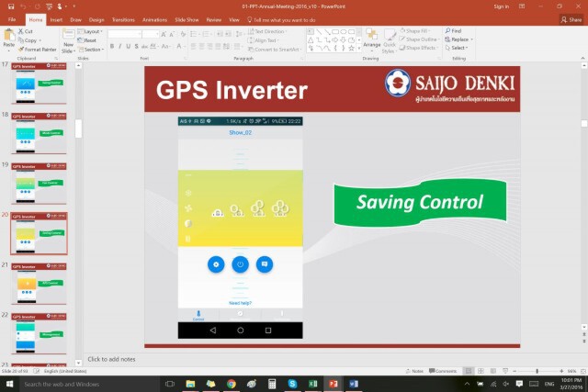Convert text to SmartArt

pyautogui.click(x=275, y=49)
